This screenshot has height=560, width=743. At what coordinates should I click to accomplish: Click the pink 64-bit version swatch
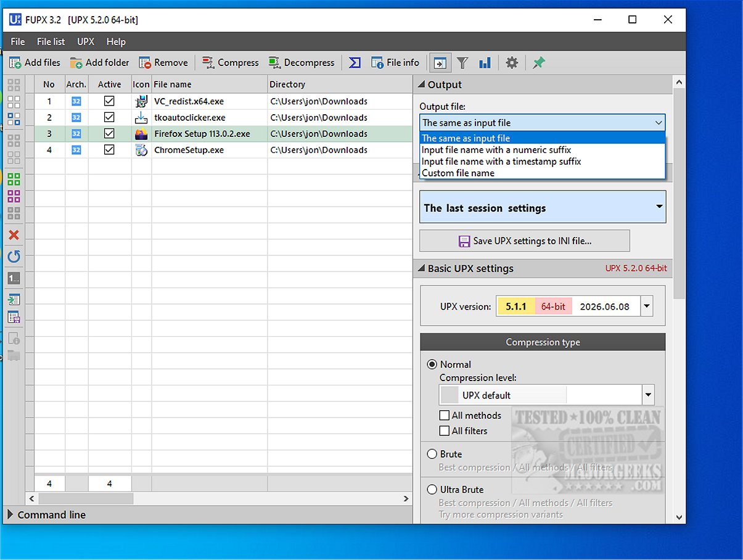point(553,307)
